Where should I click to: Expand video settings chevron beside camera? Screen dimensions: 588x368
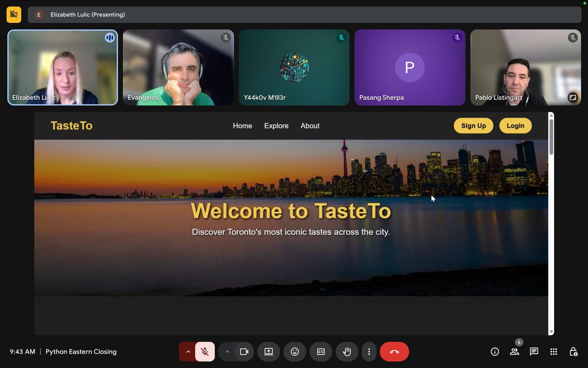pyautogui.click(x=227, y=351)
